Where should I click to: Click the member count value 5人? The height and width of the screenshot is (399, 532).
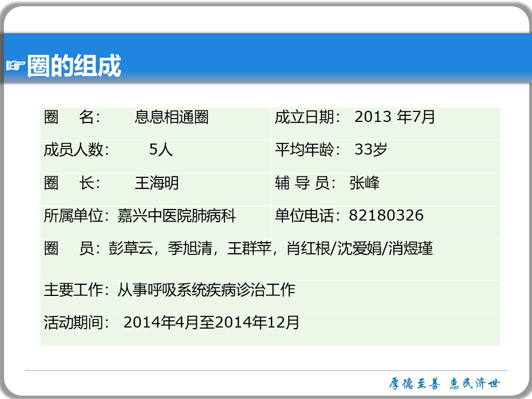161,150
